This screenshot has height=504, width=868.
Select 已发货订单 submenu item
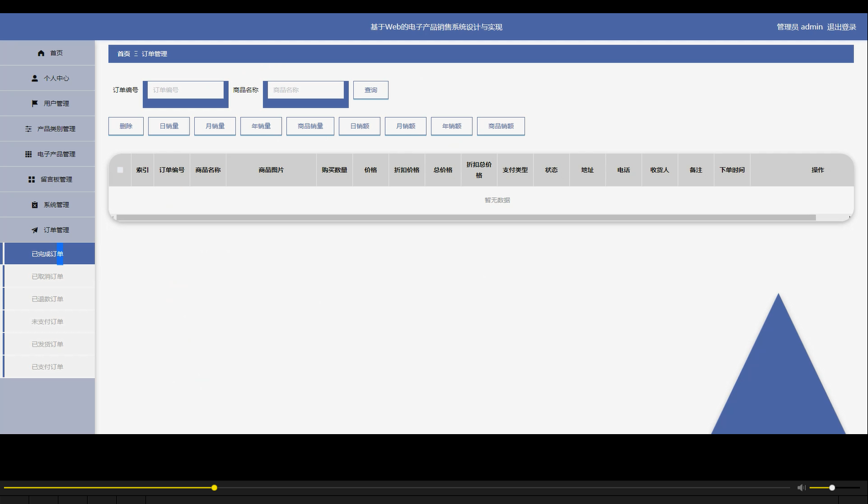(x=49, y=344)
